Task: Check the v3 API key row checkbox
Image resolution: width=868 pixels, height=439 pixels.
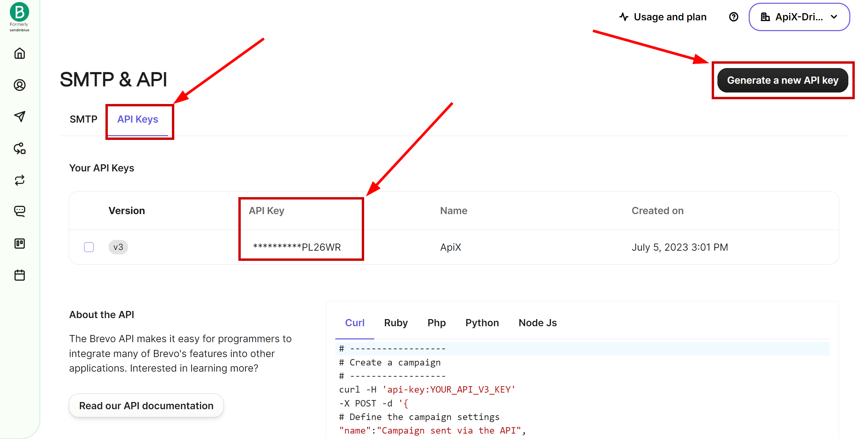Action: tap(89, 247)
